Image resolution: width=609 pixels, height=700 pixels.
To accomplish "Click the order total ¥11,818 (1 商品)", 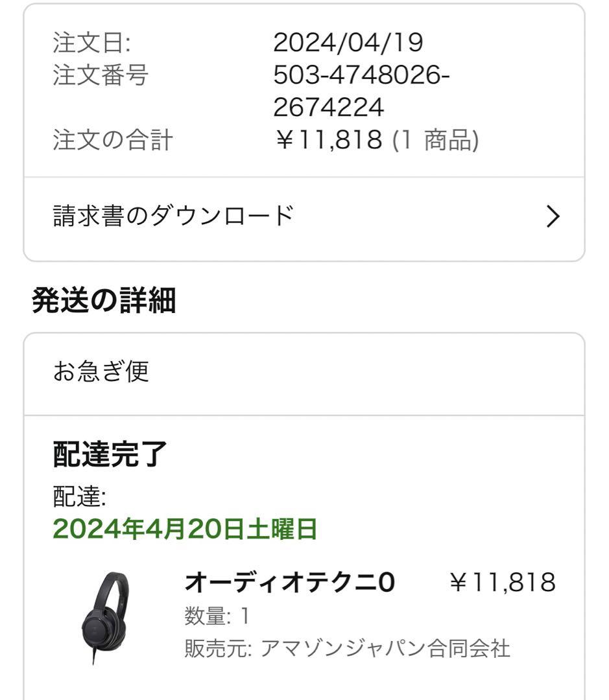I will coord(377,140).
